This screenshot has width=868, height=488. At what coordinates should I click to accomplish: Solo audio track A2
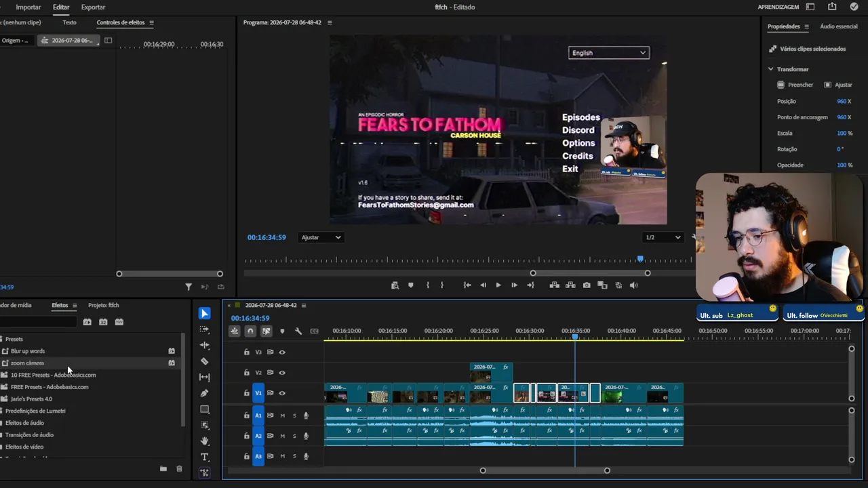pyautogui.click(x=294, y=436)
